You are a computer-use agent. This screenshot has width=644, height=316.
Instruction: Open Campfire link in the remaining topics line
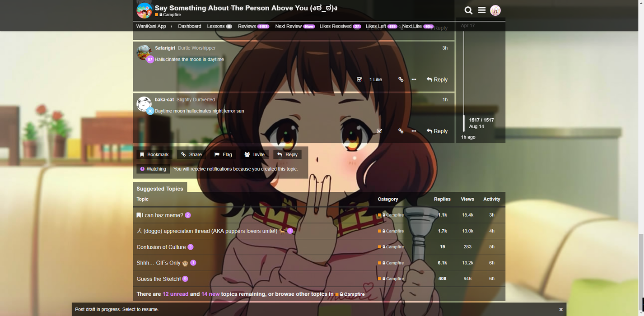click(350, 294)
